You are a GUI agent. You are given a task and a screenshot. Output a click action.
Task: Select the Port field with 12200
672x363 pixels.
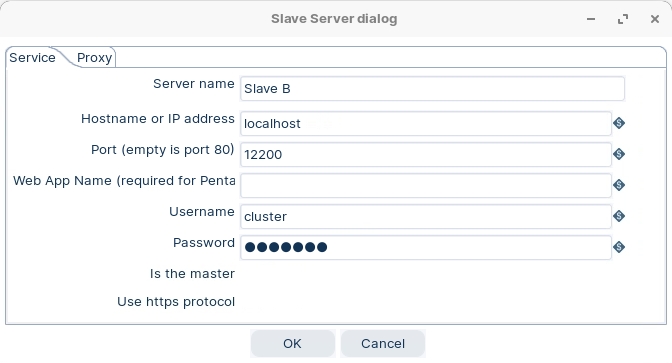[x=426, y=154]
